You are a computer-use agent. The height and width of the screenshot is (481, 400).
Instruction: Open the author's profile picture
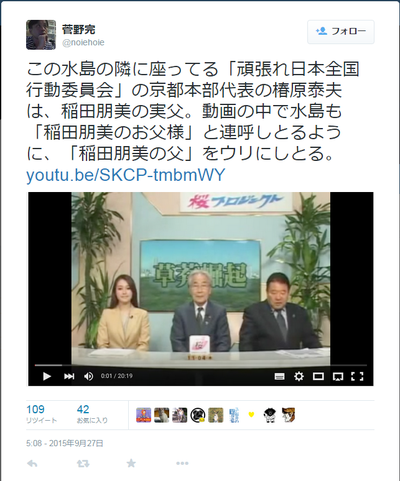pos(41,35)
